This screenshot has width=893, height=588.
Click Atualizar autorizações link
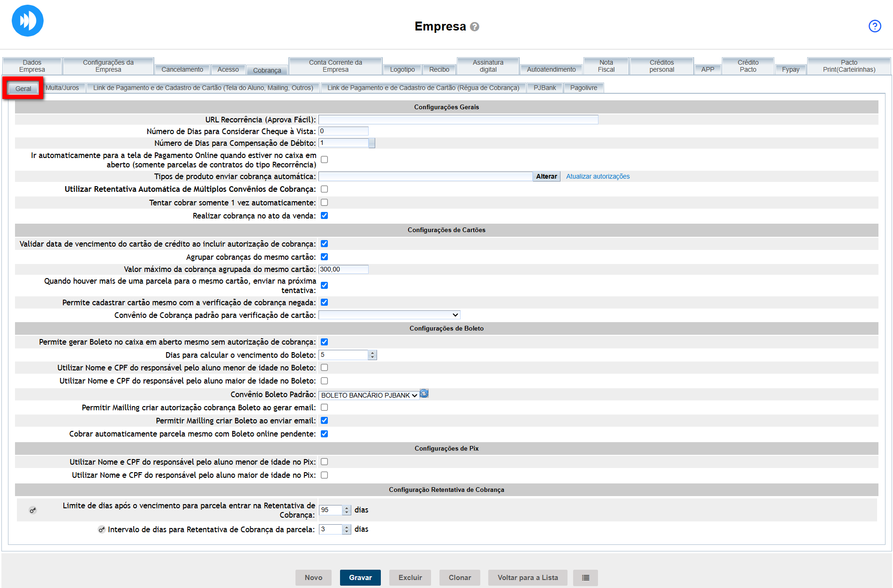(598, 176)
